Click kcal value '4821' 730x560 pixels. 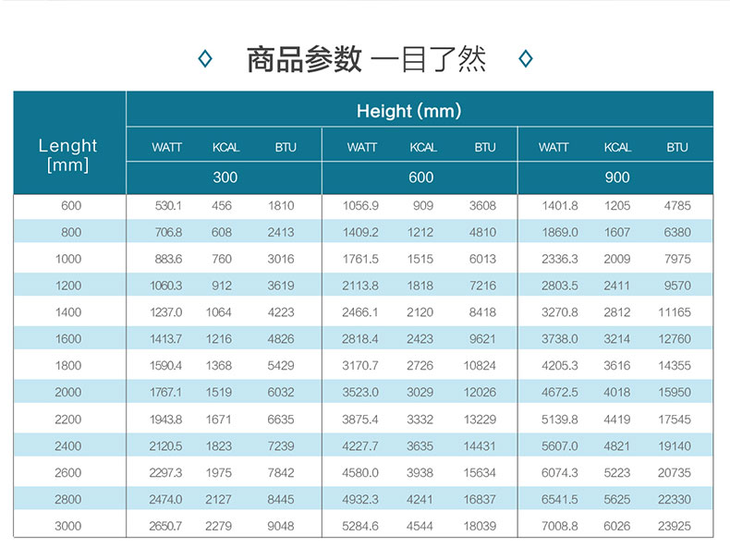tap(617, 446)
